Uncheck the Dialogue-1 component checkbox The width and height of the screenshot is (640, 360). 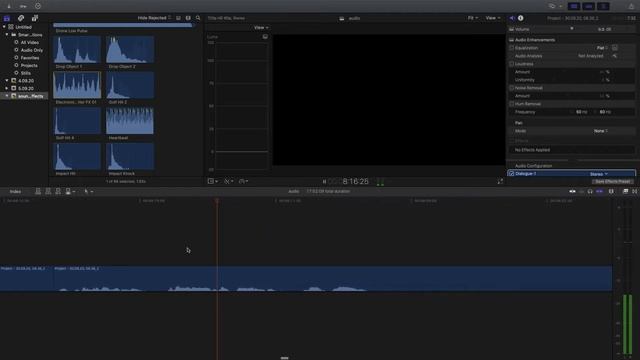tap(511, 173)
